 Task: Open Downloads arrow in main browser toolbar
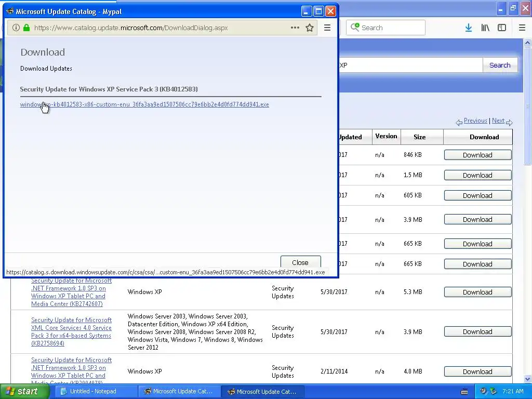click(469, 28)
